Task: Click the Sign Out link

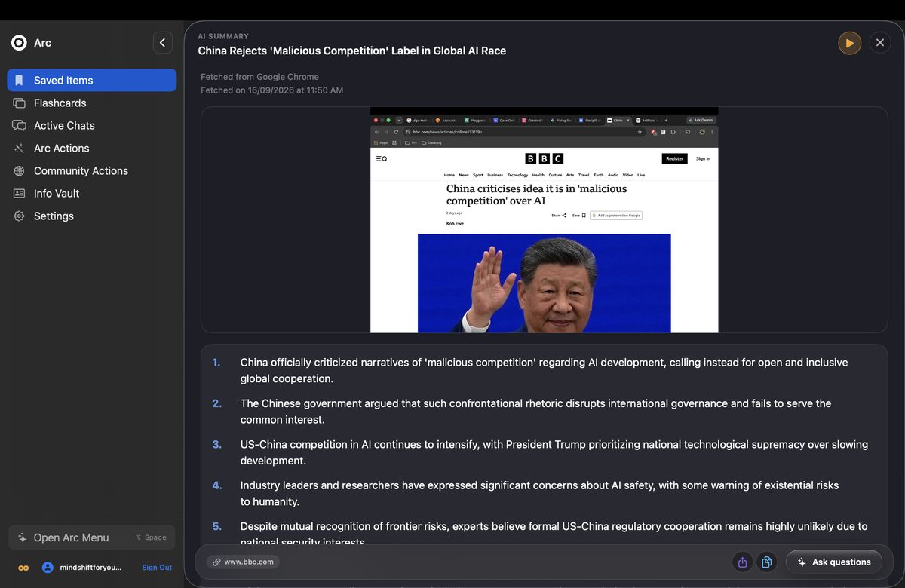Action: point(157,568)
